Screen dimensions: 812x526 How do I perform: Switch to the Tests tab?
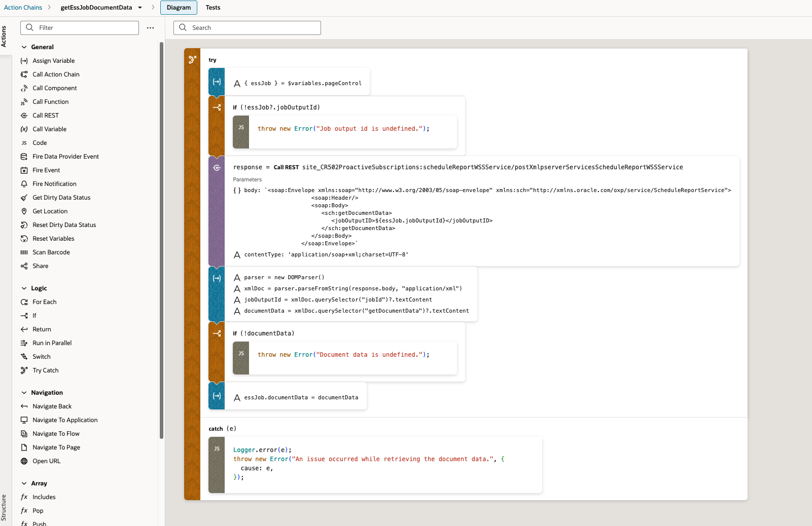213,8
